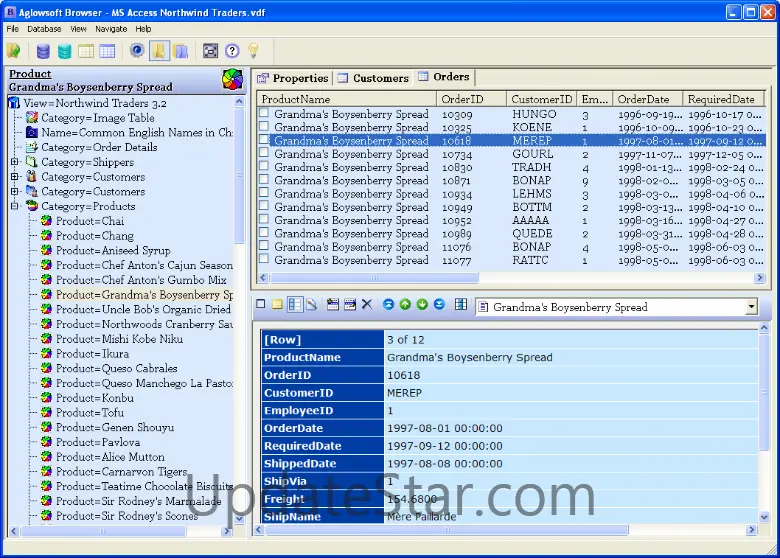Viewport: 780px width, 558px height.
Task: Click the full screen toolbar icon
Action: [x=210, y=51]
